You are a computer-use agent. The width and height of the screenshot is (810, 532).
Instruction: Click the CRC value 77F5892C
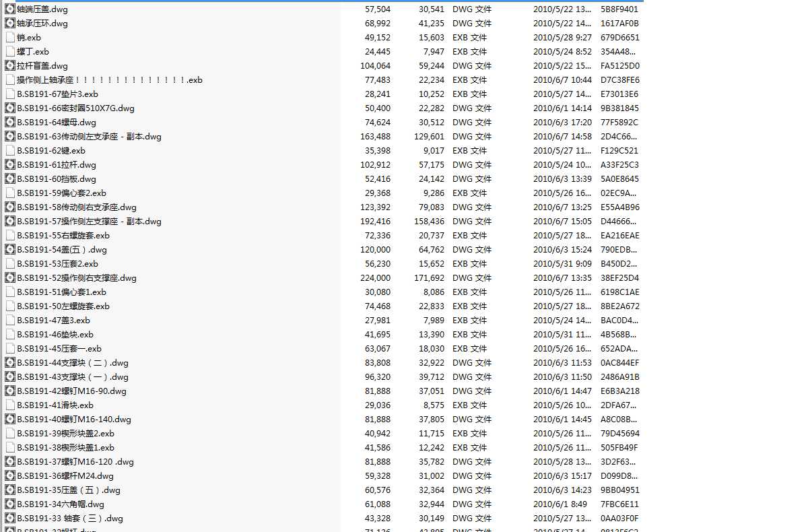point(619,123)
